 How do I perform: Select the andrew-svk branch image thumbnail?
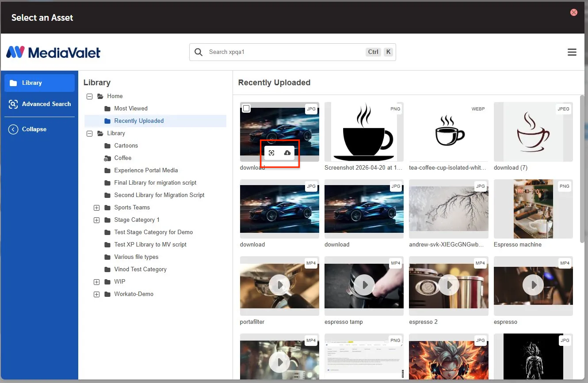pos(449,209)
